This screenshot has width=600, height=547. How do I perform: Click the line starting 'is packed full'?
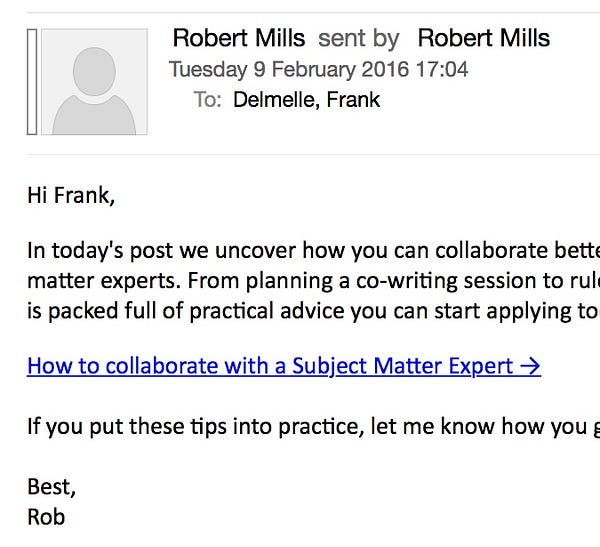(x=313, y=311)
